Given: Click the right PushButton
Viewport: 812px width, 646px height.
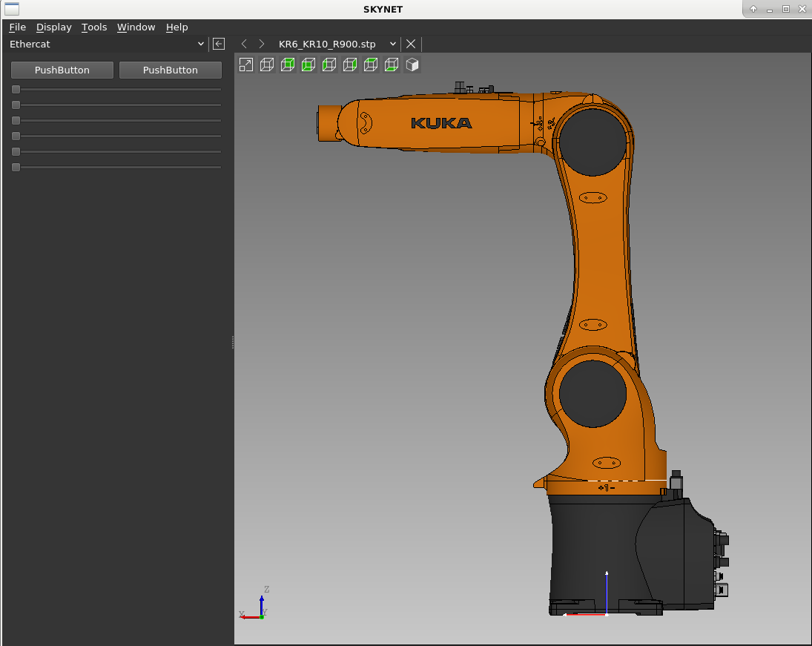Looking at the screenshot, I should click(x=171, y=70).
